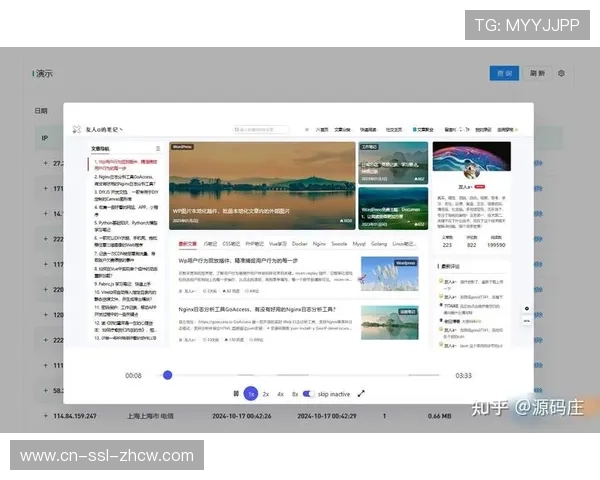Open the upper small banner card with mountains
The image size is (600, 480).
click(393, 163)
